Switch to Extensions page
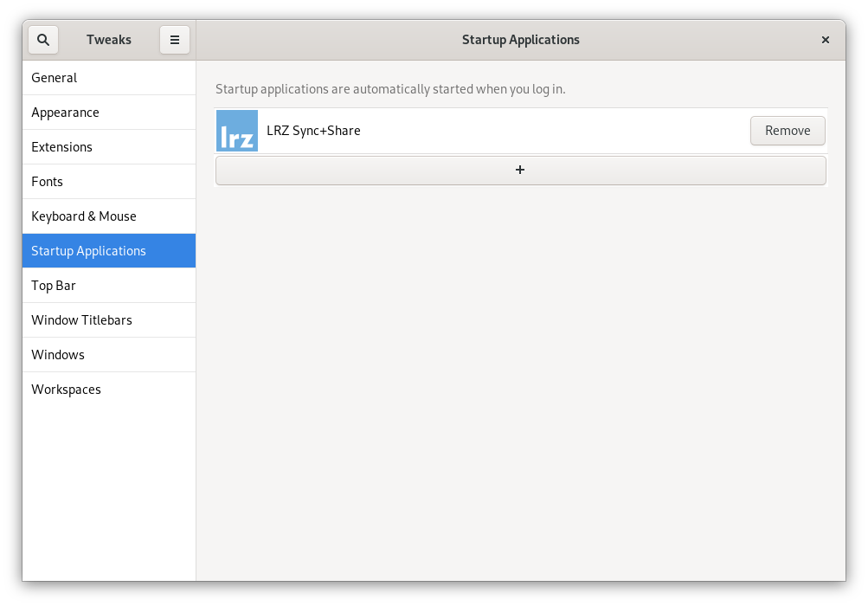 click(61, 147)
